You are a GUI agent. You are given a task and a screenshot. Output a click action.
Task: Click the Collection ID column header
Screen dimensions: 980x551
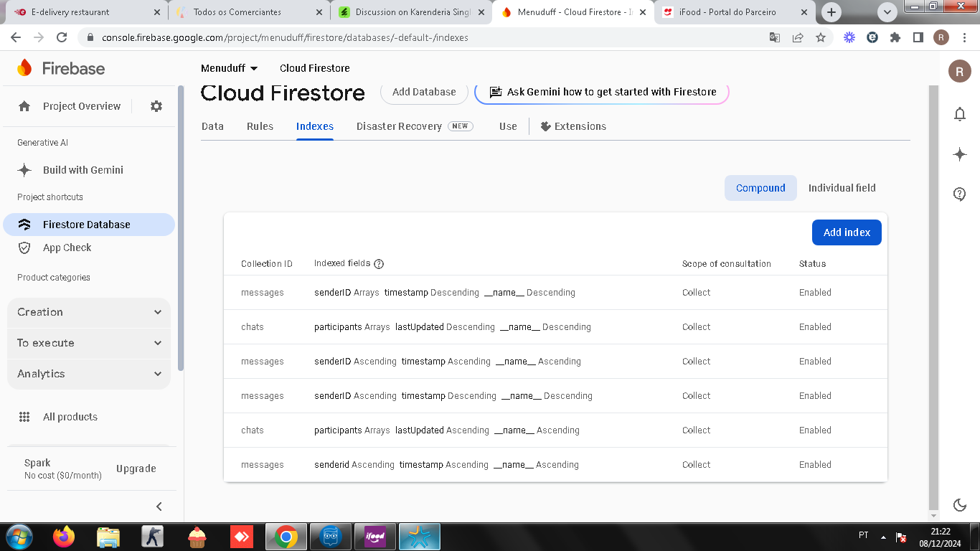267,264
